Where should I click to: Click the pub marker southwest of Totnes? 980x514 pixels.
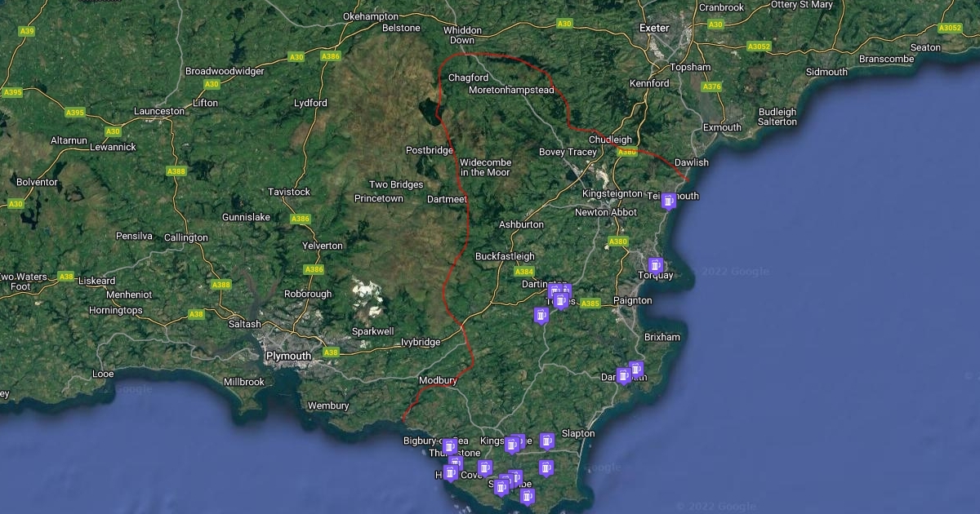point(541,316)
